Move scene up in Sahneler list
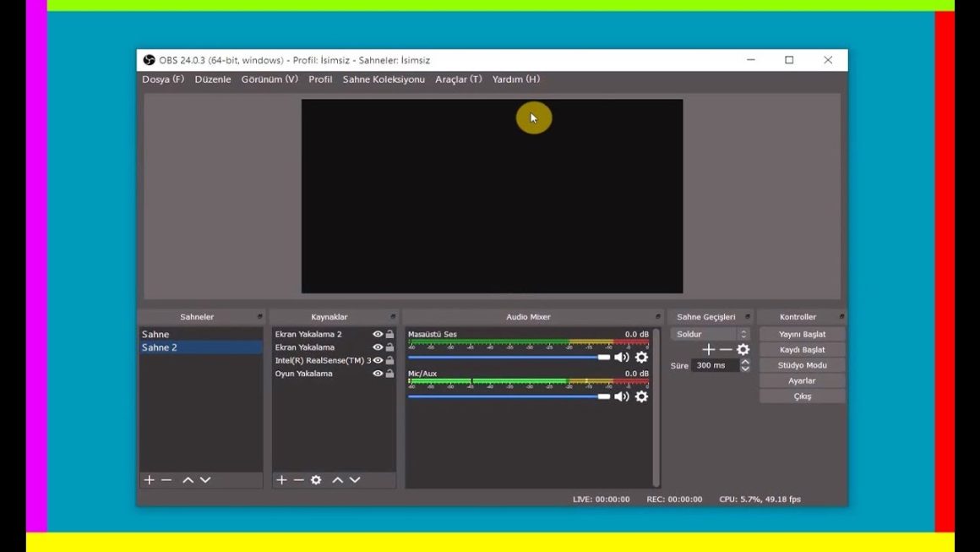 point(188,479)
